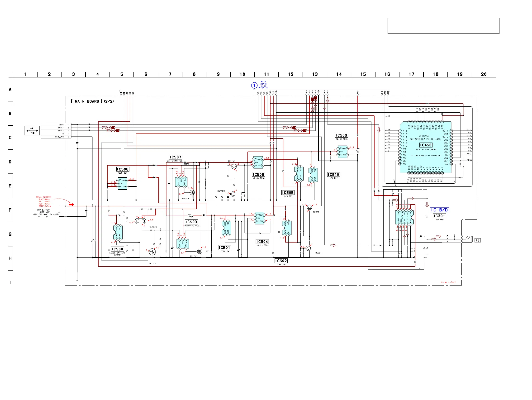This screenshot has width=532, height=400.
Task: Click the empty title box at top right
Action: 443,26
